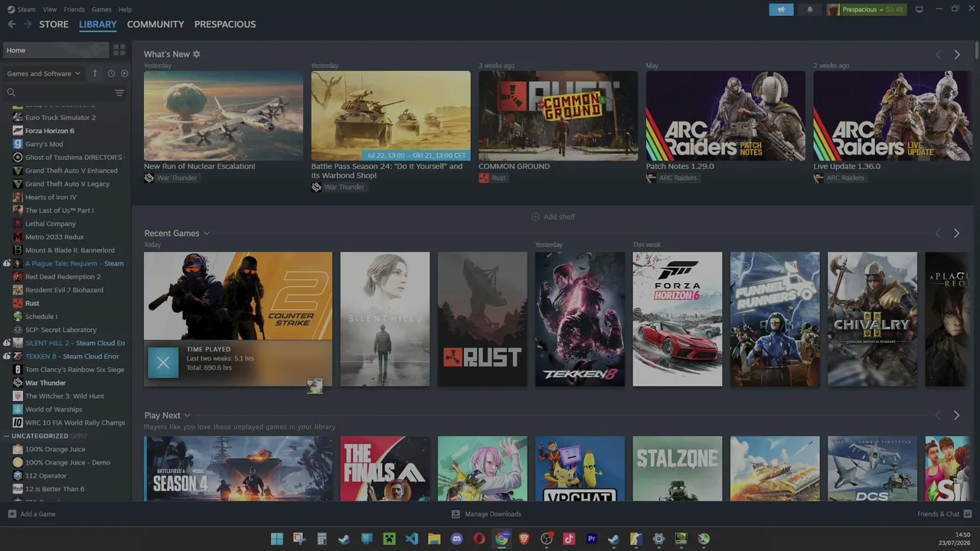Expand Games and Software filter dropdown
This screenshot has width=980, height=551.
click(x=44, y=73)
